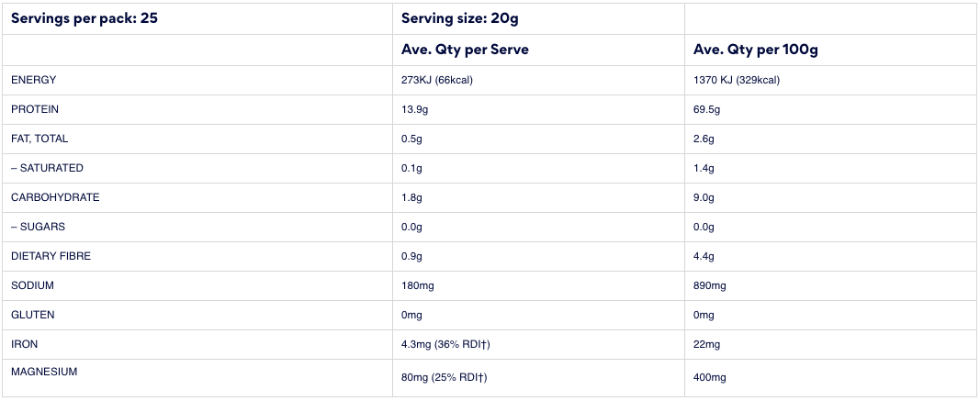This screenshot has width=980, height=401.
Task: Select the CARBOHYDRATE row label
Action: (x=55, y=197)
